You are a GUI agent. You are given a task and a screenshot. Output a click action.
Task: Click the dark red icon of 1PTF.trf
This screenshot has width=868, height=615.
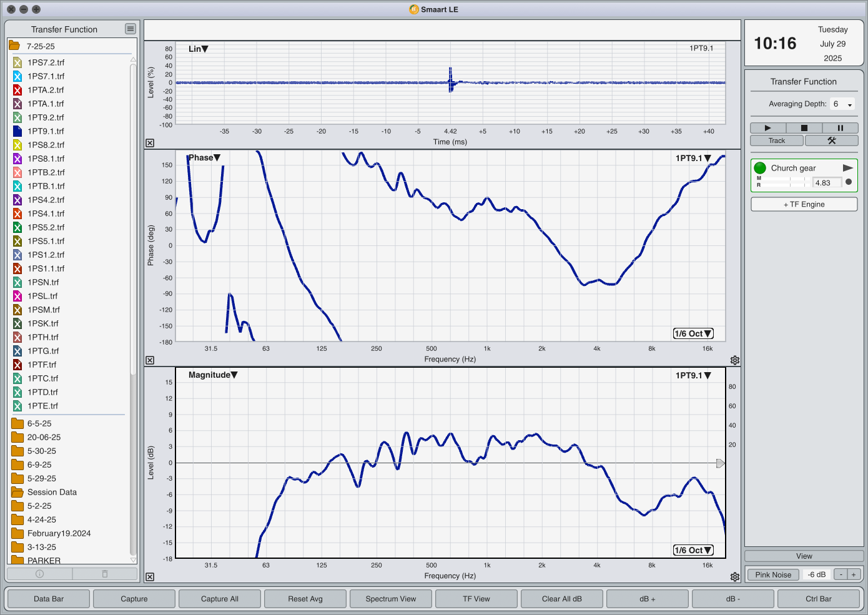[17, 365]
